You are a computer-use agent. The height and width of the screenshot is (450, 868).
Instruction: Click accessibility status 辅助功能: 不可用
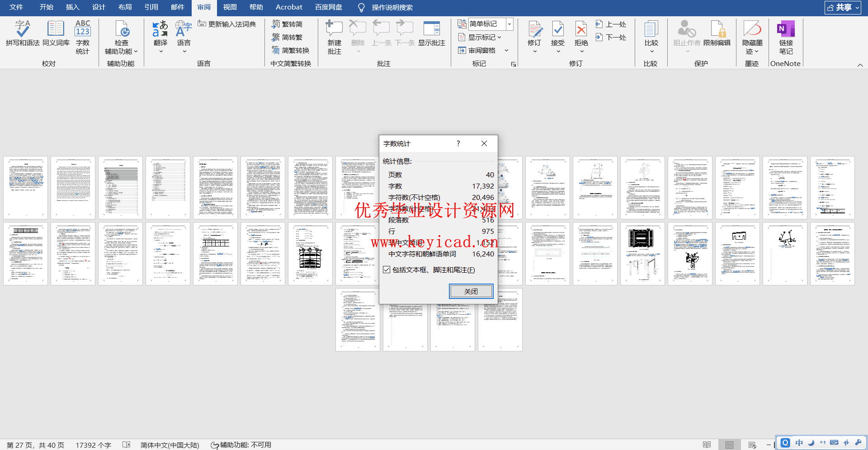(241, 445)
